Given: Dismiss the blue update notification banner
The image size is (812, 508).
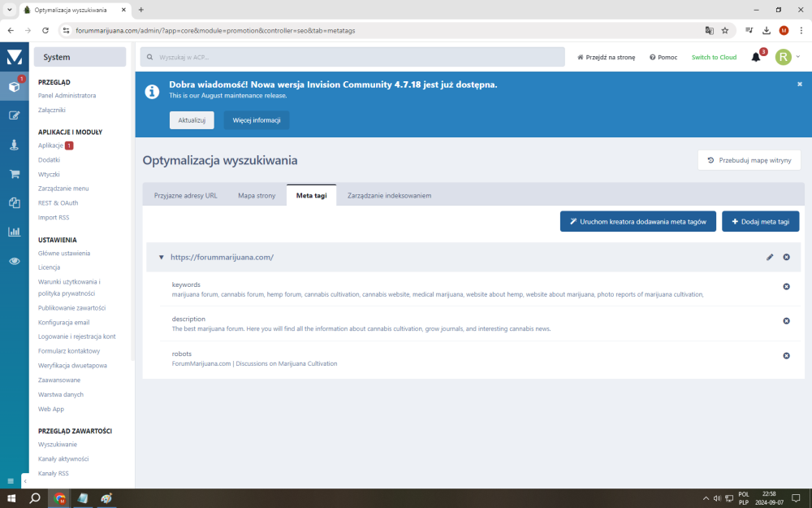Looking at the screenshot, I should click(799, 84).
